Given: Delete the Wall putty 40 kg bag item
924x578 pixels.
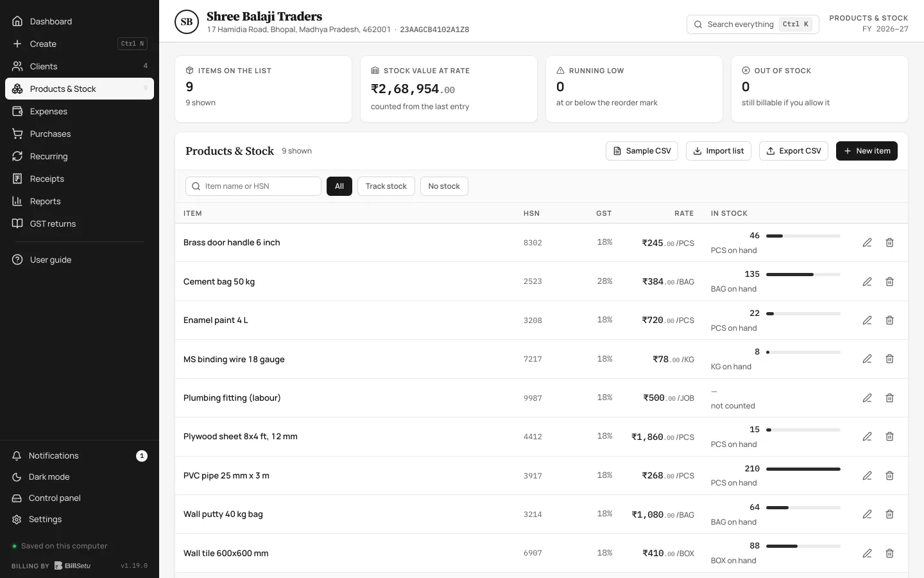Looking at the screenshot, I should coord(889,514).
